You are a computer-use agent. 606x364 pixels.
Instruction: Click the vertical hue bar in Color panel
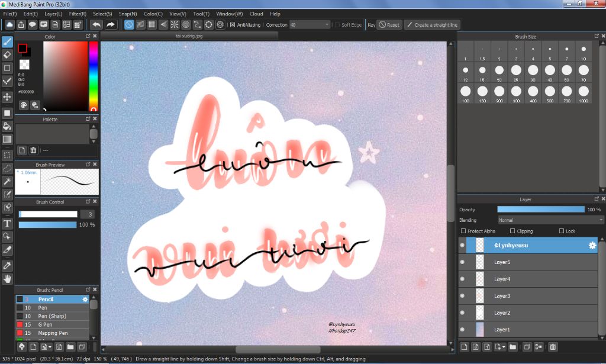(x=93, y=76)
